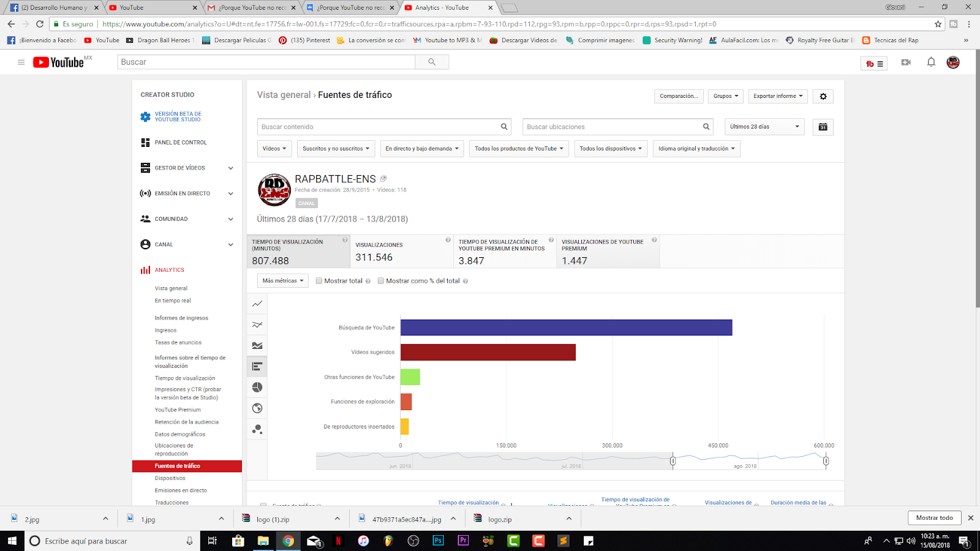Open the Últimos 28 días date dropdown

764,127
